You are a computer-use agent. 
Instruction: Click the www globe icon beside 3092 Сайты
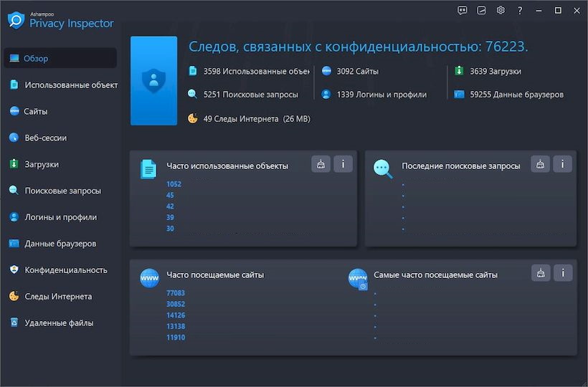326,70
